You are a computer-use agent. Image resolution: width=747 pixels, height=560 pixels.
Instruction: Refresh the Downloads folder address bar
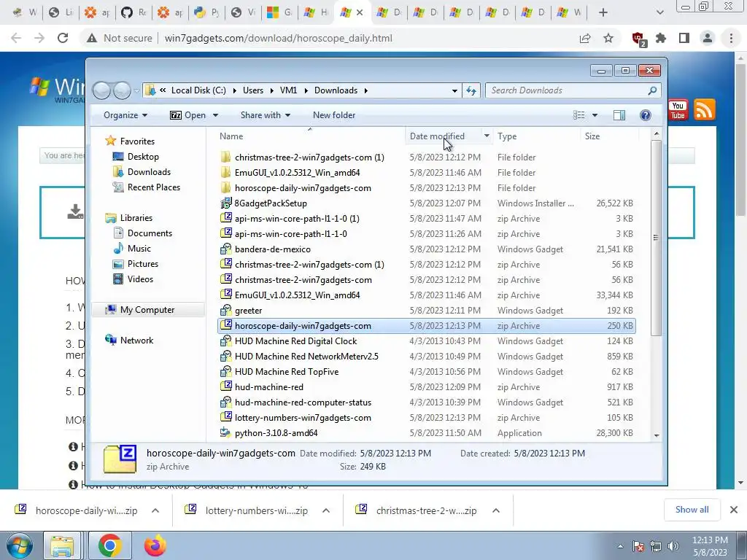471,90
